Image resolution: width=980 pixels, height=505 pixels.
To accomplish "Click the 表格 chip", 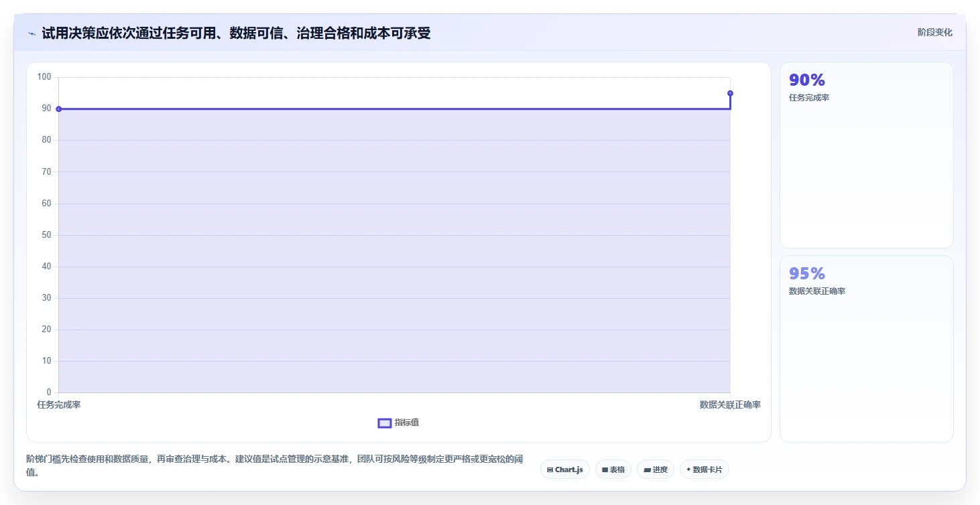I will coord(613,470).
